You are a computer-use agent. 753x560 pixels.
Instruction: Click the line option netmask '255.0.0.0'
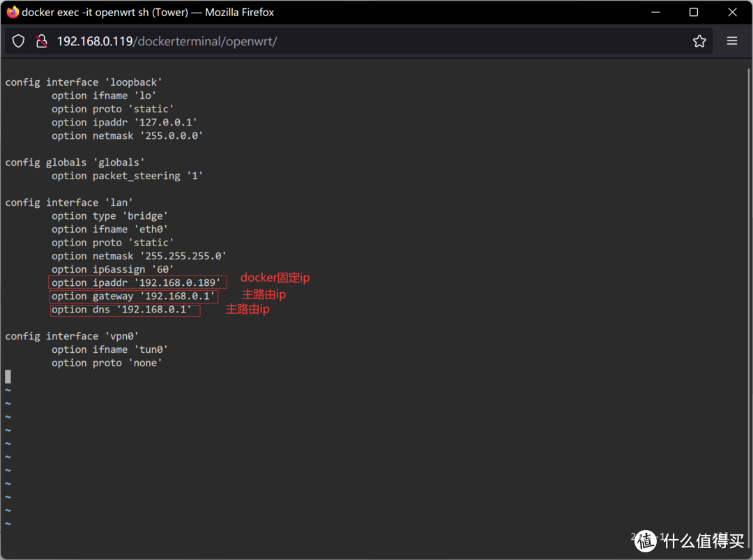(x=128, y=136)
